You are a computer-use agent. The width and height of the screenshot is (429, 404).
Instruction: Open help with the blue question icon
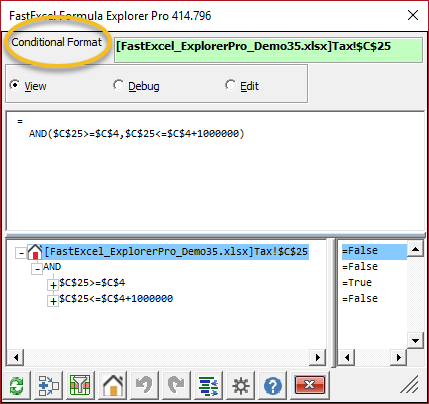point(273,386)
